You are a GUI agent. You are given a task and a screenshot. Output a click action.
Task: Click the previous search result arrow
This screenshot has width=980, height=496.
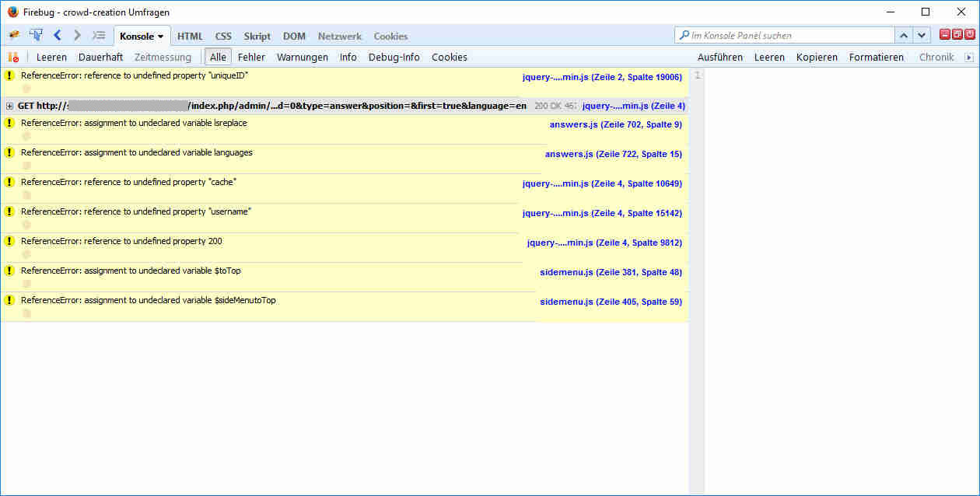904,35
